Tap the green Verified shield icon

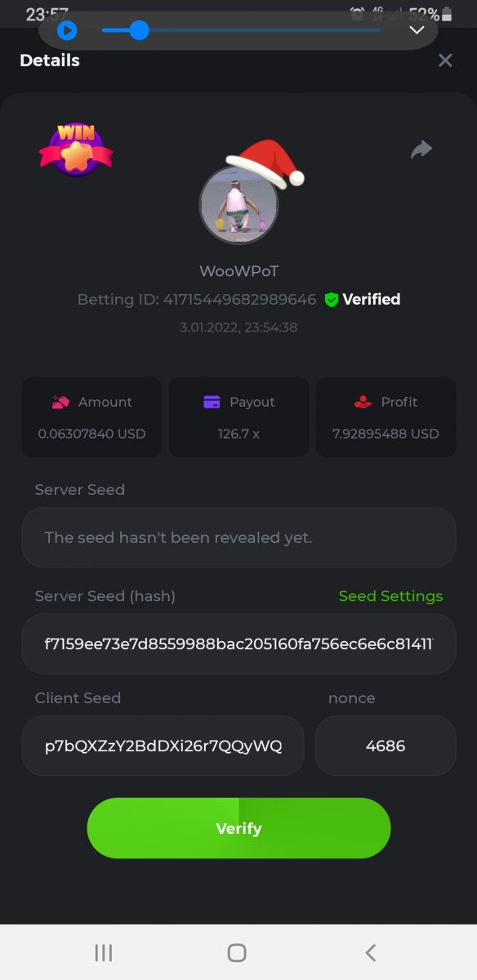click(331, 300)
